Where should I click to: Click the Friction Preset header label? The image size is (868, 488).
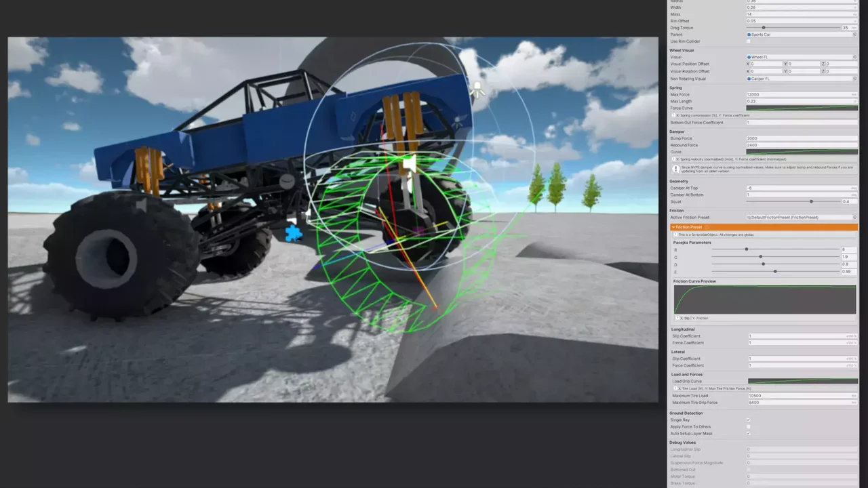[x=689, y=227]
